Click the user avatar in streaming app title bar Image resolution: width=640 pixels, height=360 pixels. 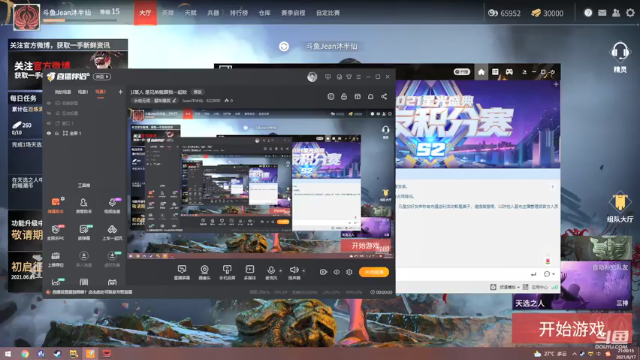[x=312, y=77]
